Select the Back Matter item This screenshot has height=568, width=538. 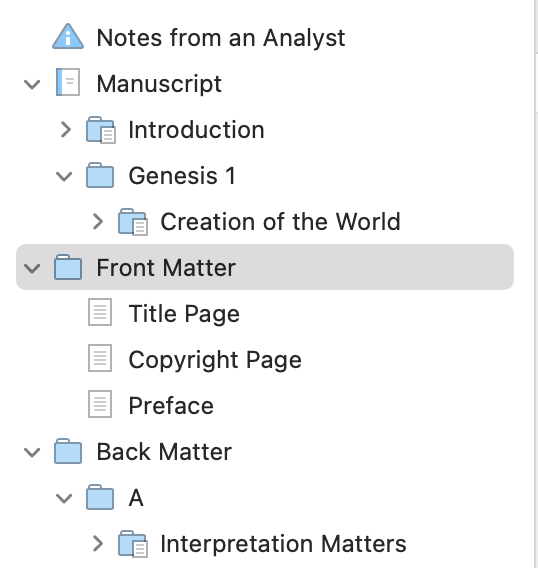(x=164, y=452)
